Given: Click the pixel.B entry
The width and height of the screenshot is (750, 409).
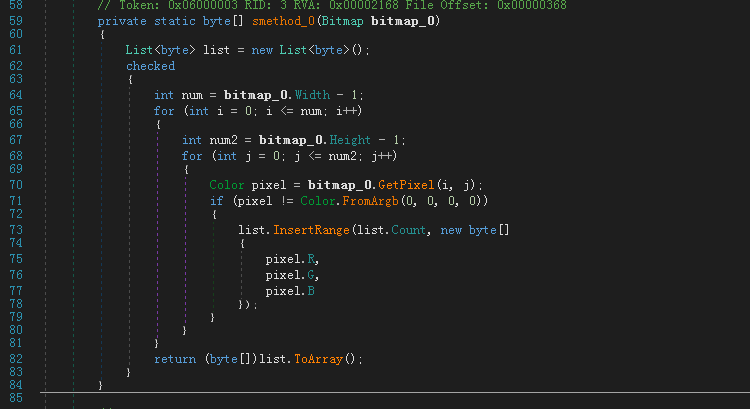Looking at the screenshot, I should point(290,291).
